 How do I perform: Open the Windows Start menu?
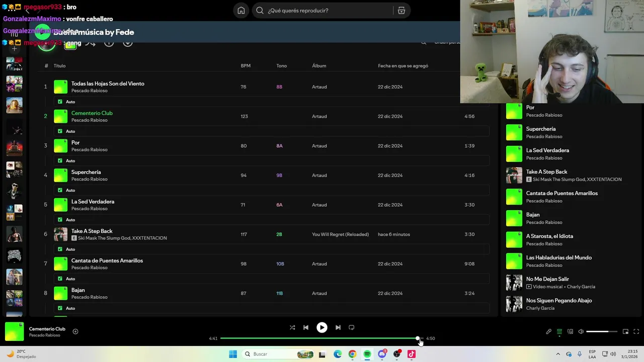click(233, 354)
